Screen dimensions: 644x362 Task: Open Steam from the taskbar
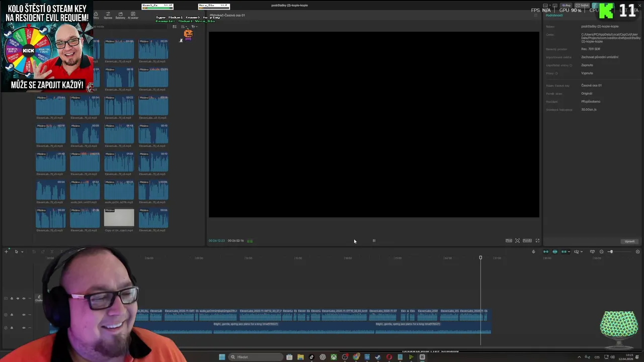pyautogui.click(x=378, y=357)
